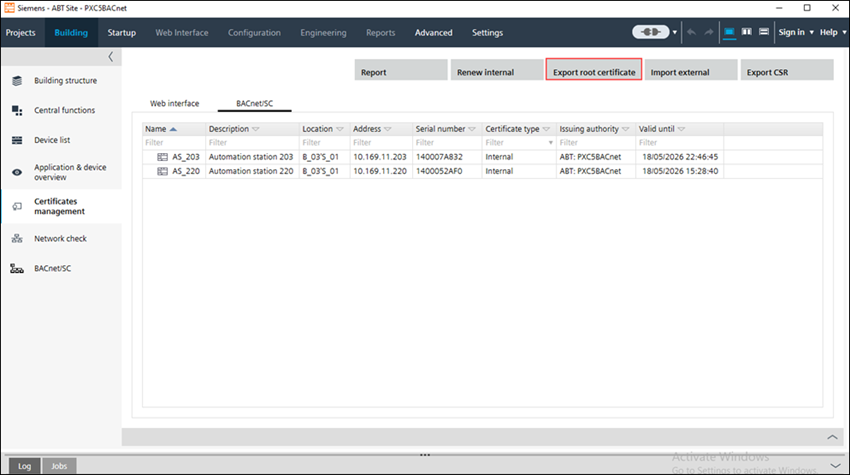
Task: Expand the bottom panel with the chevron
Action: point(832,437)
